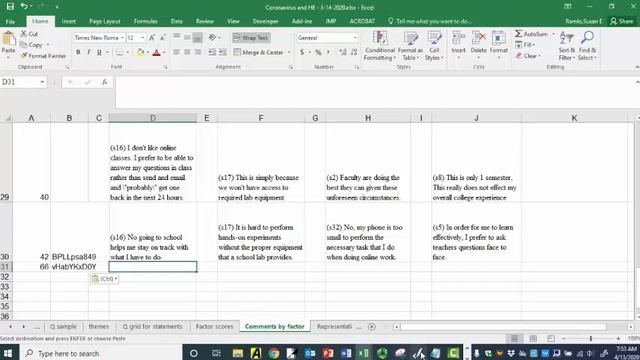Open the Q sample sheet tab

(63, 327)
